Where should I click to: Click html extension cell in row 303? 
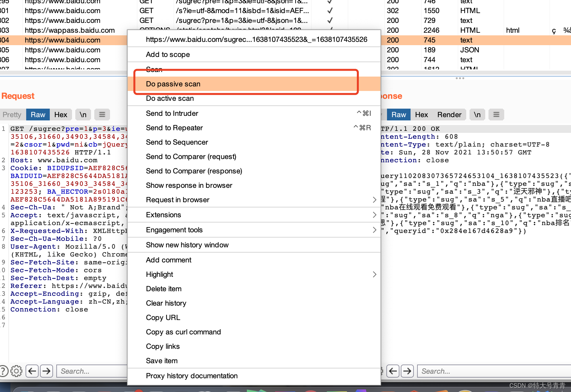tap(513, 30)
